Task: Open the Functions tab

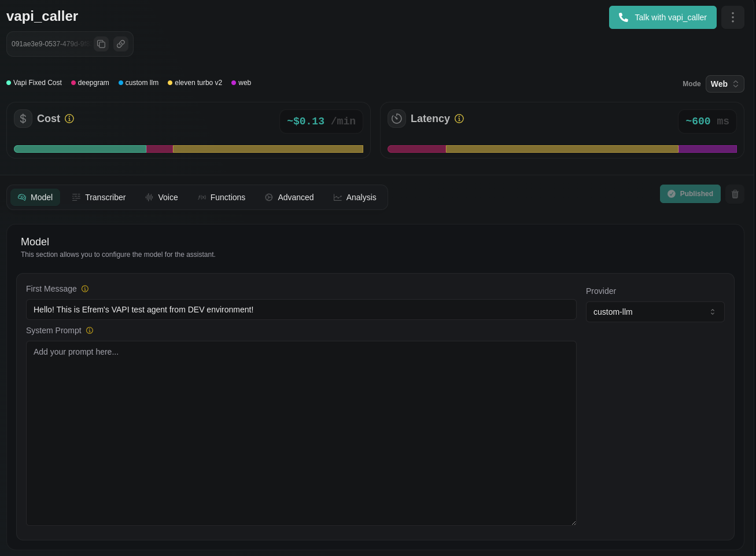Action: click(222, 197)
